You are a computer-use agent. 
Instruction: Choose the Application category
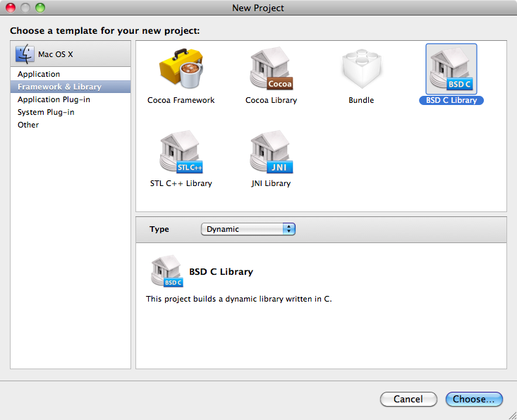71,74
